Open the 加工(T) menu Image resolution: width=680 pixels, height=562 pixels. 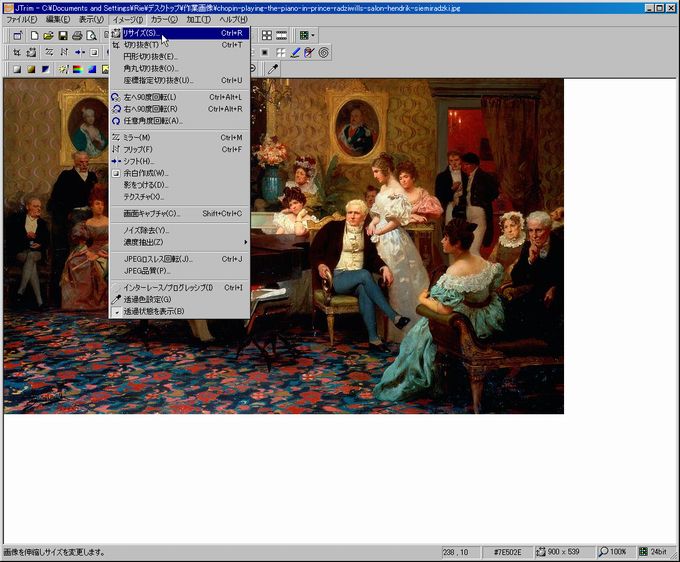pos(199,20)
